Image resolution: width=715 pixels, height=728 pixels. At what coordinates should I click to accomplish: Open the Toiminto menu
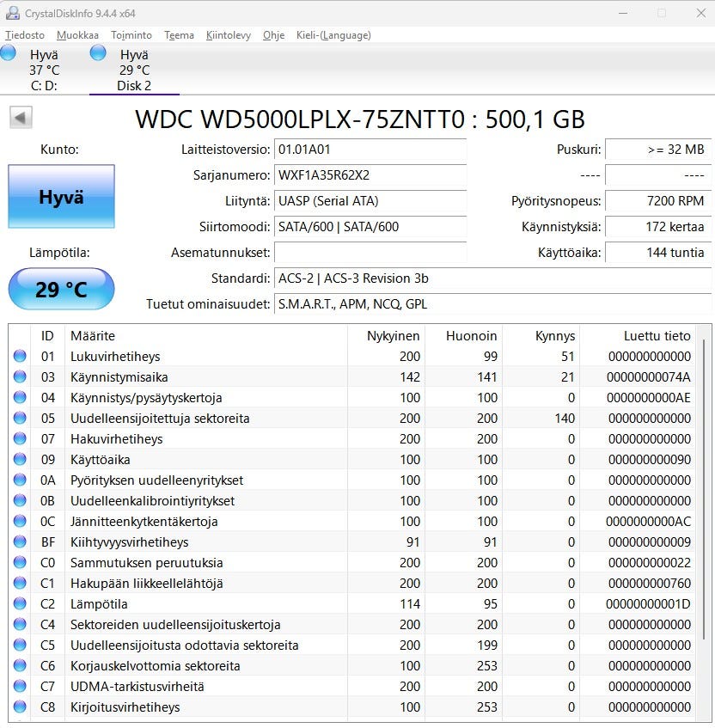coord(131,35)
